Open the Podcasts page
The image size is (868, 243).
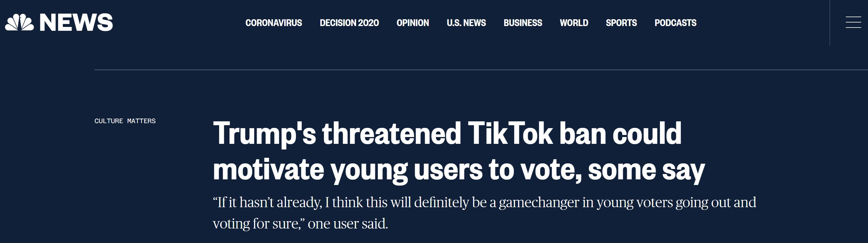tap(675, 23)
